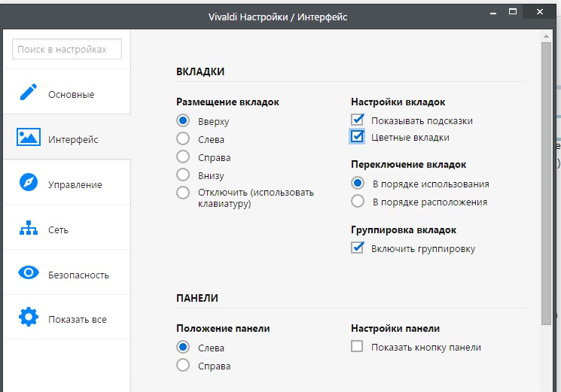Choose В порядке расположения switching

358,201
